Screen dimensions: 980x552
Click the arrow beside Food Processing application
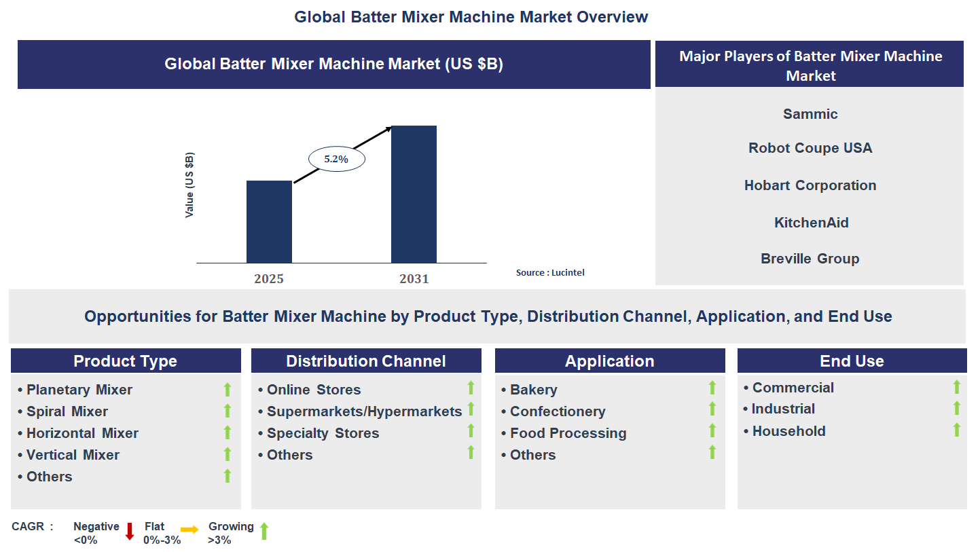(712, 431)
